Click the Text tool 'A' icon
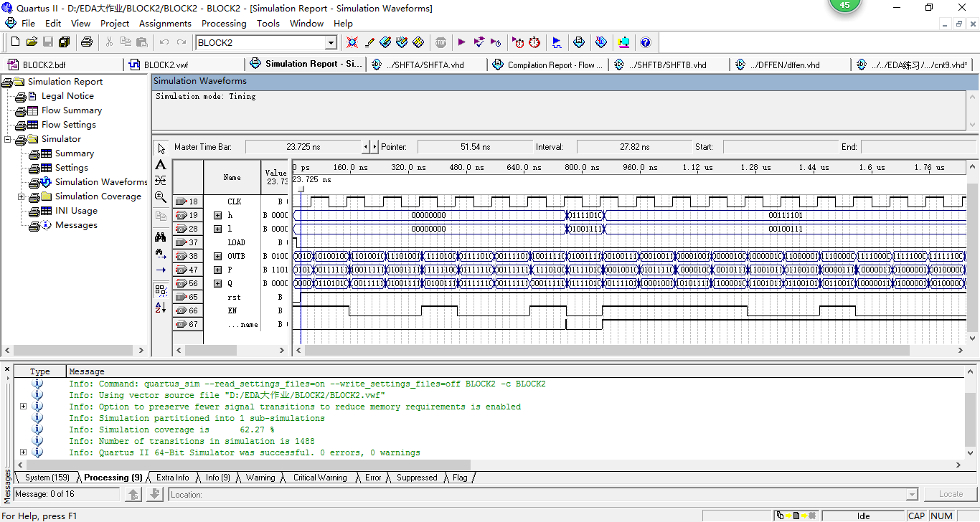The image size is (980, 522). pos(161,165)
